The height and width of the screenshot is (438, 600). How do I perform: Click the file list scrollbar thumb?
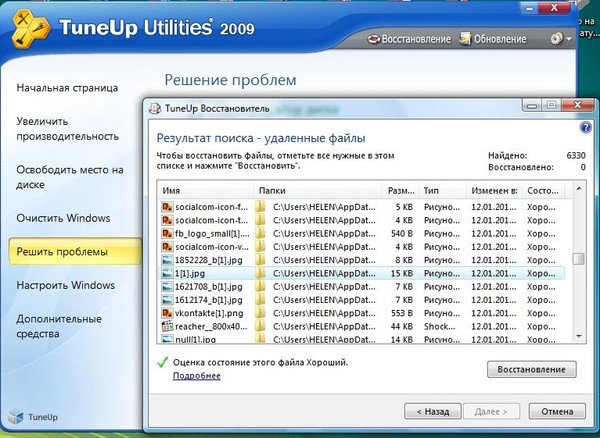coord(579,259)
